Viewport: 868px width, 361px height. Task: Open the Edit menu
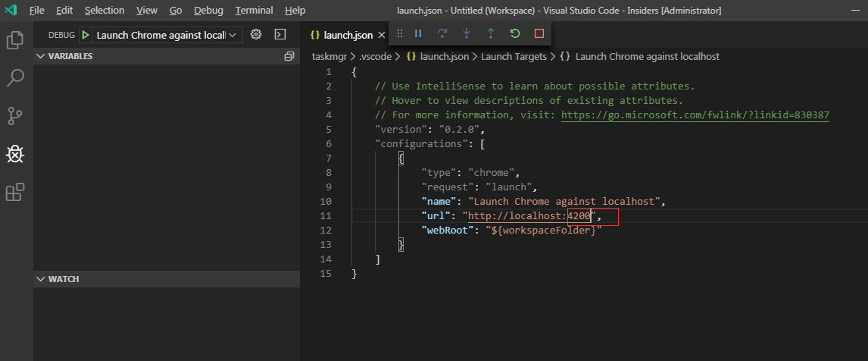[64, 10]
